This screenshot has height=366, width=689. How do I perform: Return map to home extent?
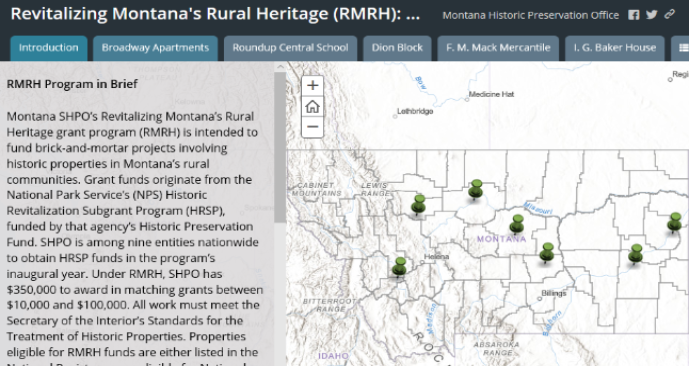[312, 106]
